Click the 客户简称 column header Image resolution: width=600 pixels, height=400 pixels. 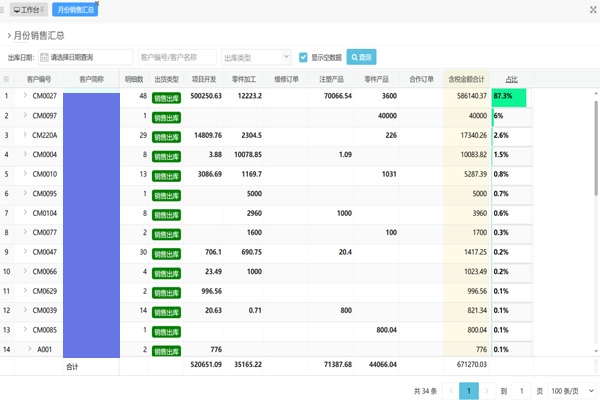[x=91, y=79]
